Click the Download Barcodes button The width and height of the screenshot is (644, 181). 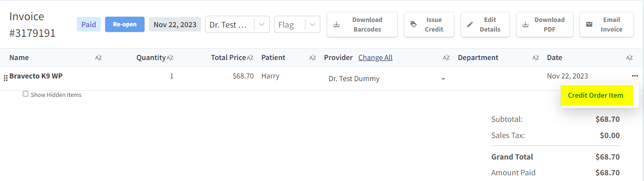pyautogui.click(x=362, y=25)
